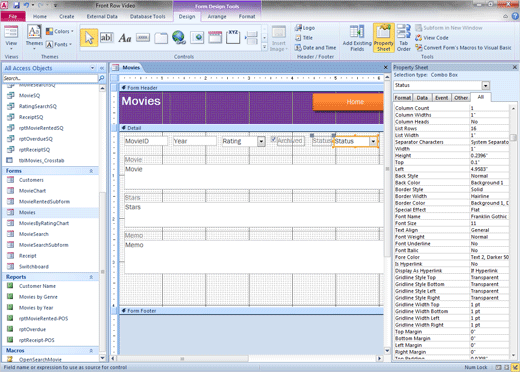520x372 pixels.
Task: Open the Switchboard form
Action: click(x=34, y=267)
